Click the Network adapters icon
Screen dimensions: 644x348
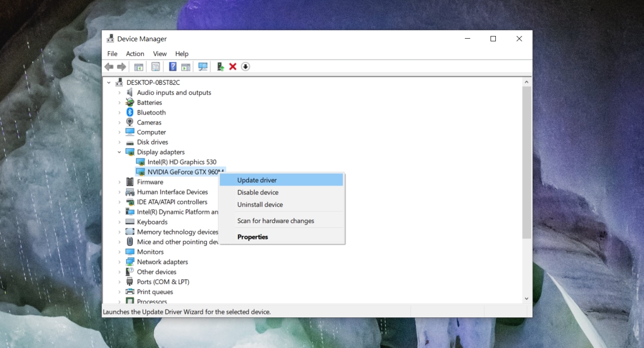point(130,262)
